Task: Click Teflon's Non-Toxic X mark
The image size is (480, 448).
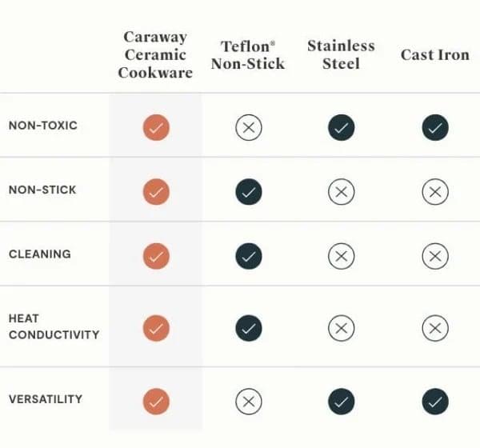Action: (x=249, y=127)
